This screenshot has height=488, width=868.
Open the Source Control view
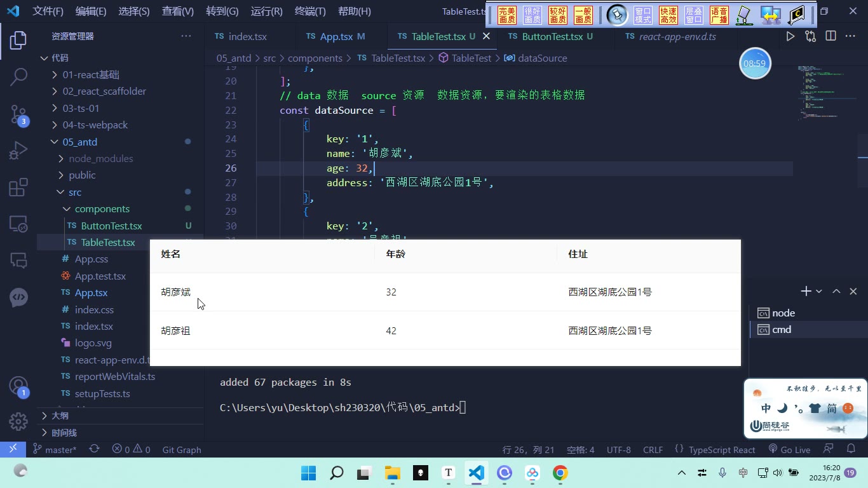point(18,114)
